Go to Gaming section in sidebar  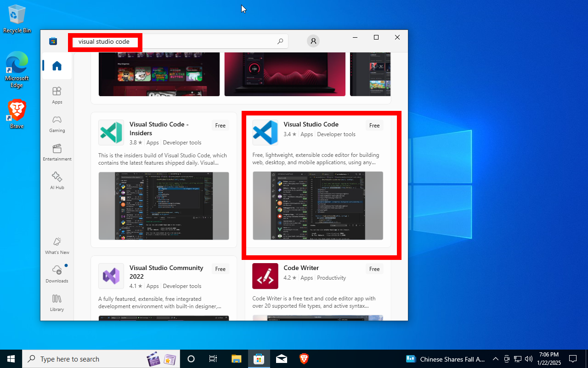(x=57, y=124)
